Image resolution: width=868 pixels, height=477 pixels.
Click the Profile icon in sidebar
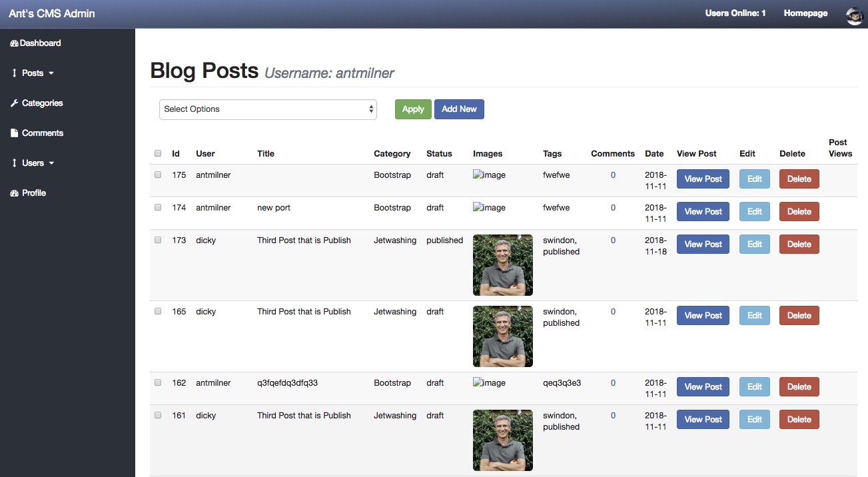tap(15, 193)
